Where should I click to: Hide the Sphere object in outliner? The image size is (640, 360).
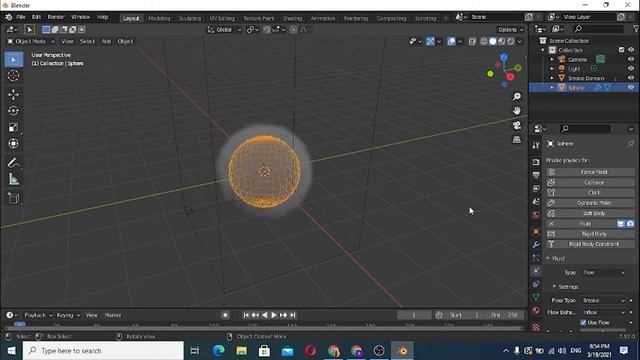631,87
